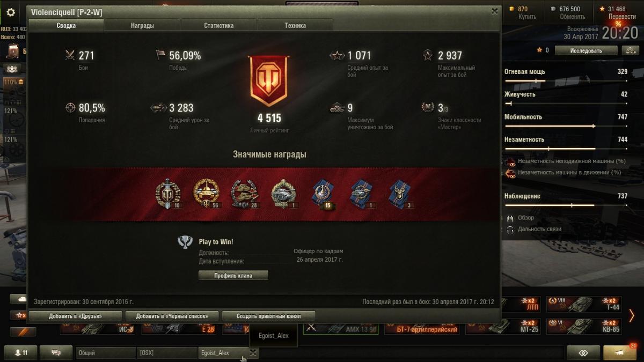
Task: Close the Egoist_Alex chat tab
Action: pos(253,352)
